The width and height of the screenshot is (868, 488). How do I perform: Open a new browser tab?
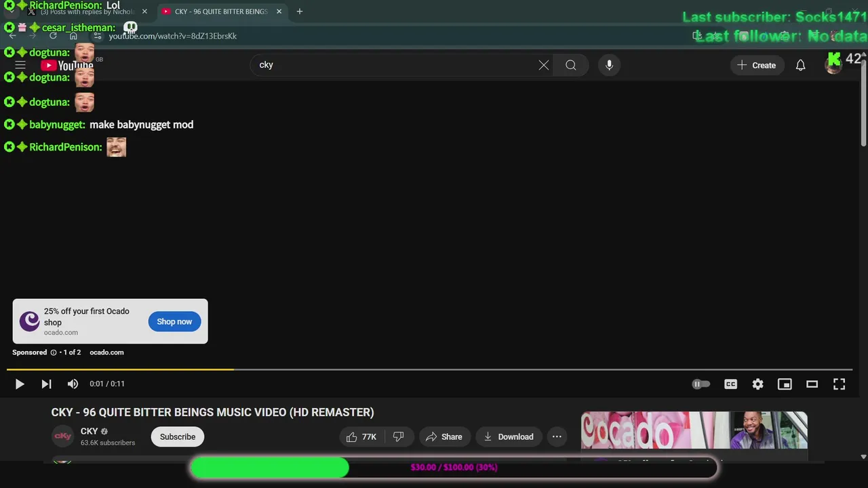coord(299,12)
